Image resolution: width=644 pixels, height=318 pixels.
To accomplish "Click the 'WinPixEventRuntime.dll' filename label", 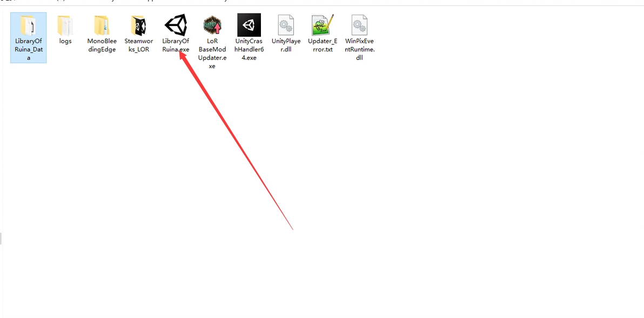I will (x=359, y=49).
